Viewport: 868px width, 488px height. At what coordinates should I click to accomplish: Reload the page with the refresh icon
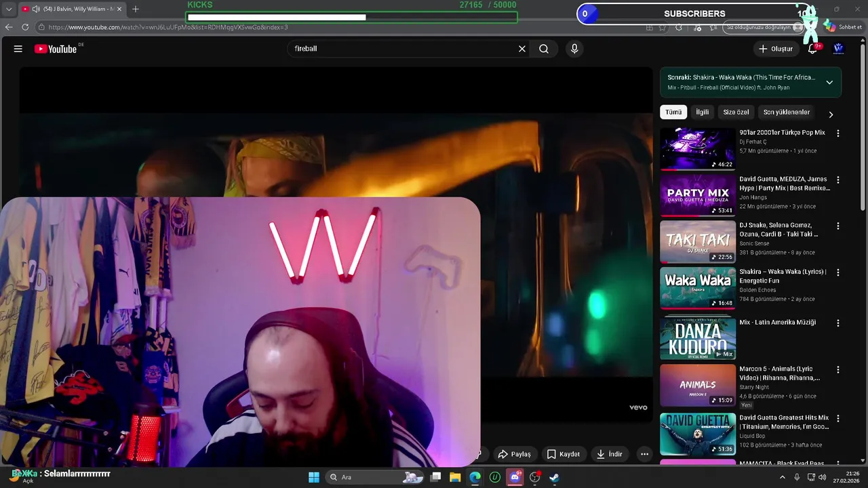[x=25, y=27]
